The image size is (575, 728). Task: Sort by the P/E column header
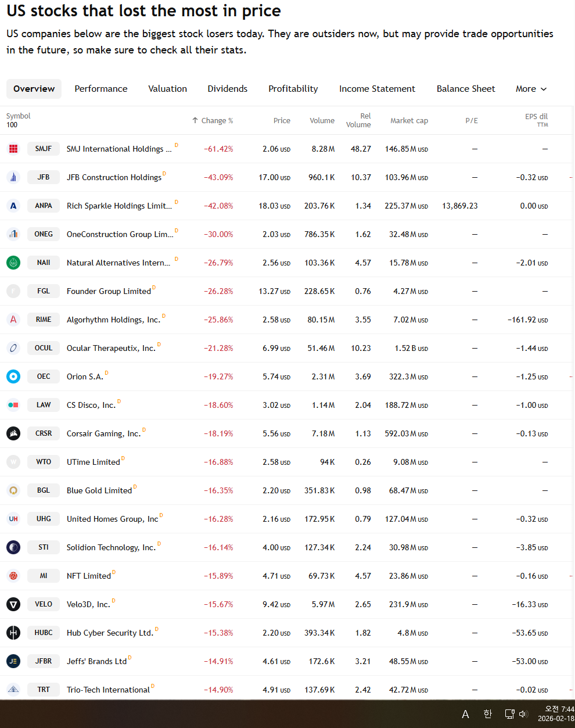pyautogui.click(x=472, y=121)
